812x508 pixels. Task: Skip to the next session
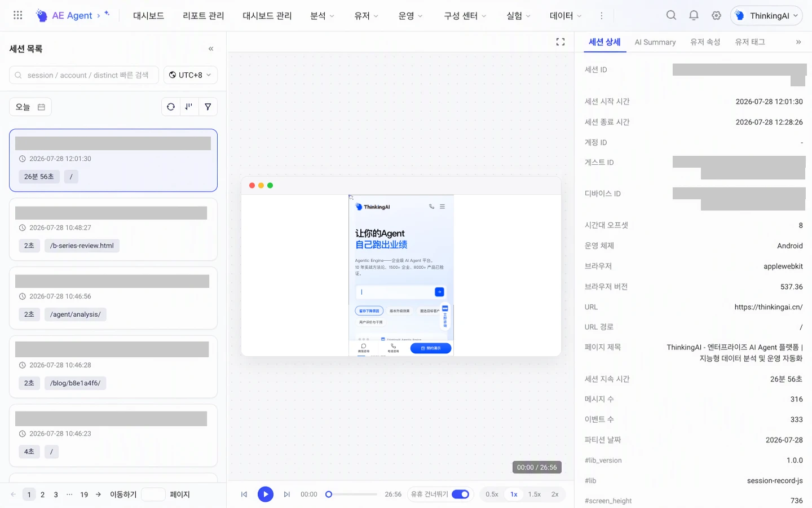pos(287,494)
